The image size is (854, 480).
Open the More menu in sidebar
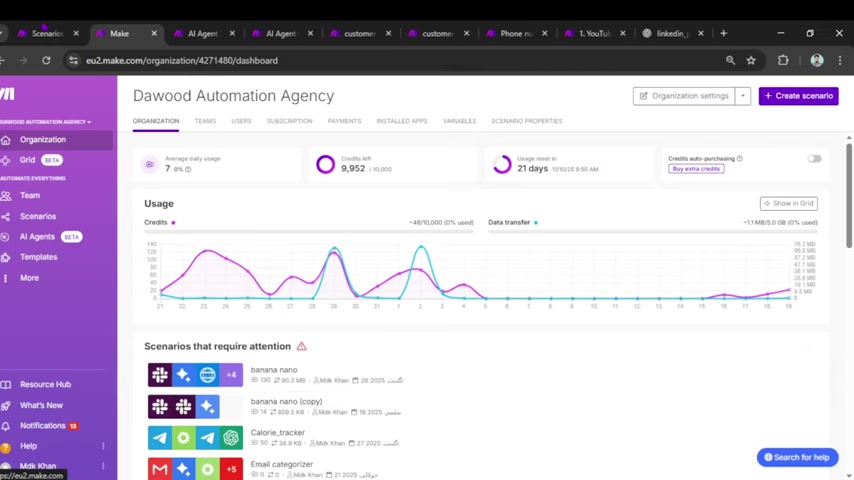coord(29,278)
